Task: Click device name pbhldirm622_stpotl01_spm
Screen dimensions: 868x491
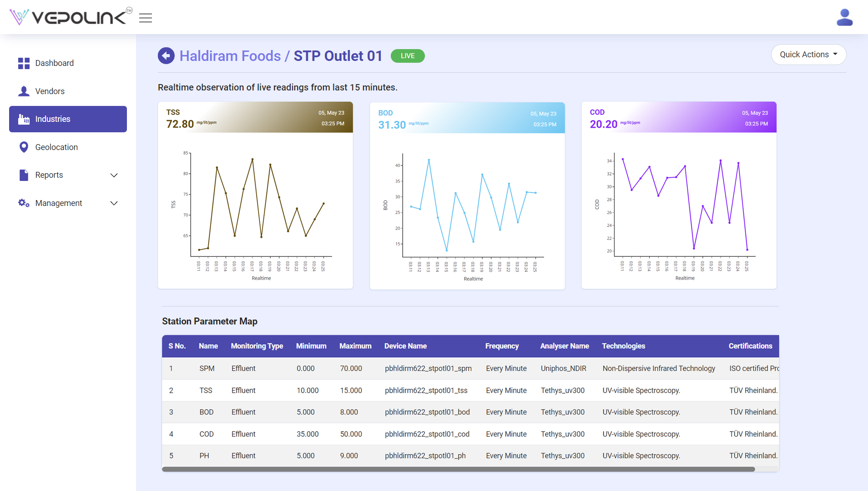Action: point(428,368)
